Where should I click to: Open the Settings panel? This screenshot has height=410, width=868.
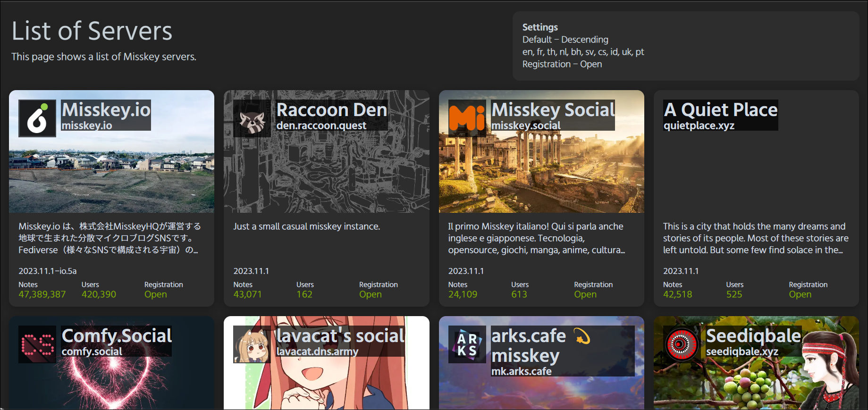[x=686, y=46]
